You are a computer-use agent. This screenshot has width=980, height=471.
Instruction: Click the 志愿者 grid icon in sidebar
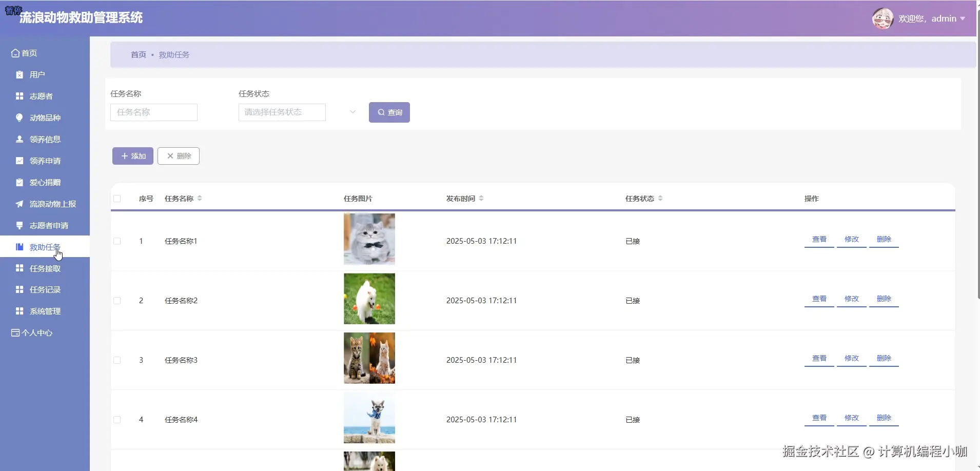point(19,96)
